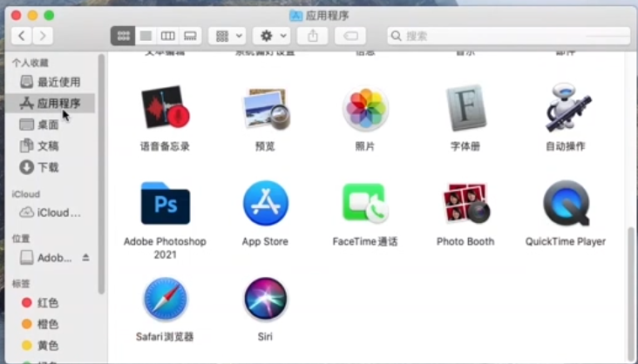Image resolution: width=638 pixels, height=364 pixels.
Task: Minimize the Finder window
Action: click(x=32, y=16)
